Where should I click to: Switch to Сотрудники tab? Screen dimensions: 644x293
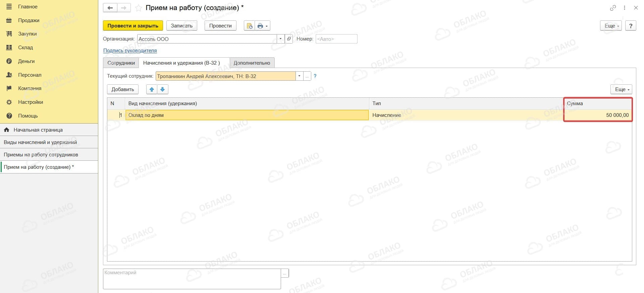click(121, 63)
